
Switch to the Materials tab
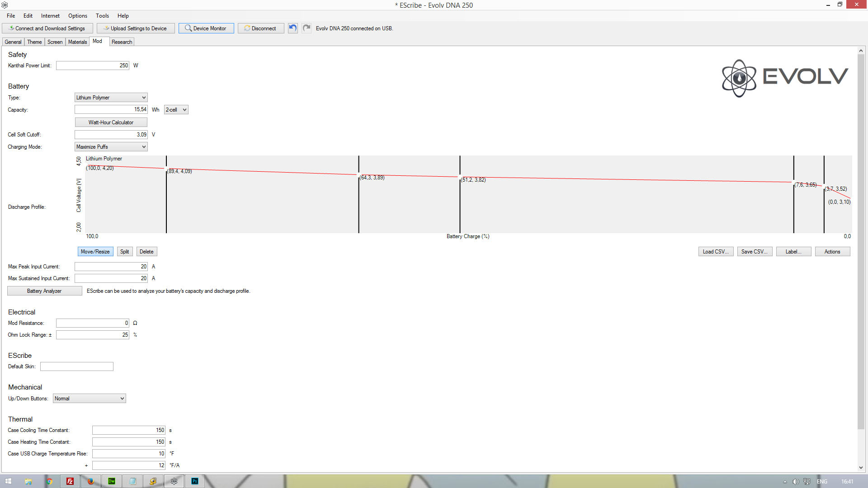[77, 42]
